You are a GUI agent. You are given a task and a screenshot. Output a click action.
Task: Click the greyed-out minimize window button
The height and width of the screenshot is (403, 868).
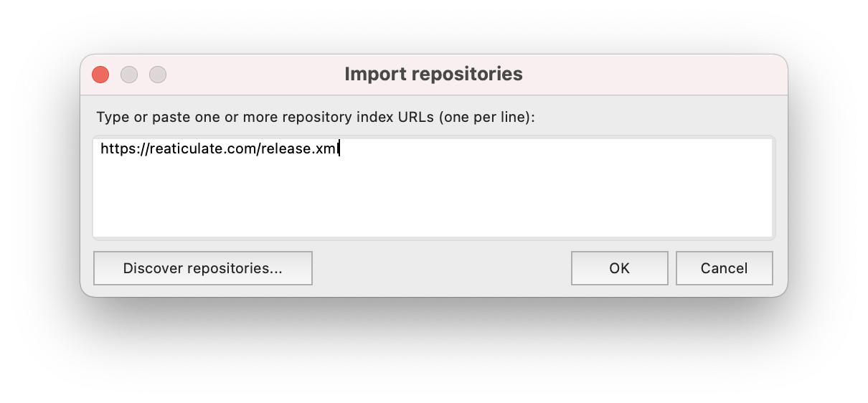(x=129, y=75)
